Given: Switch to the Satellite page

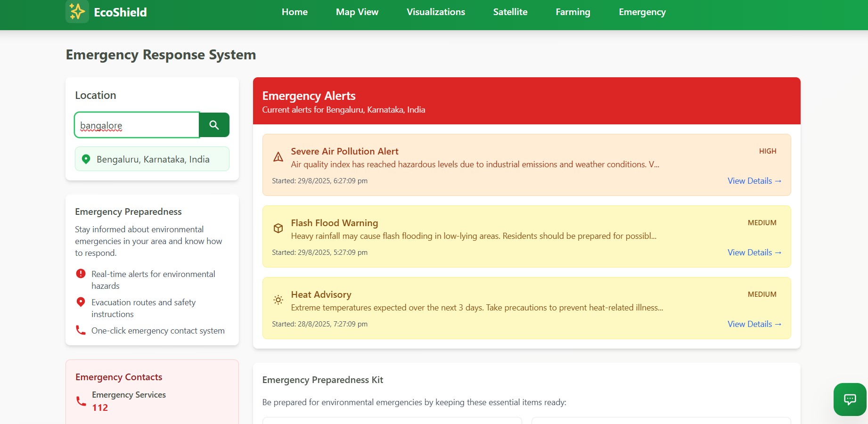Looking at the screenshot, I should [510, 12].
